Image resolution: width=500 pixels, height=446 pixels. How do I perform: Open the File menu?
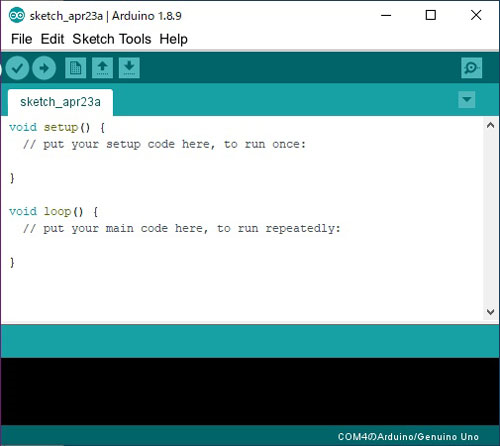[x=22, y=39]
